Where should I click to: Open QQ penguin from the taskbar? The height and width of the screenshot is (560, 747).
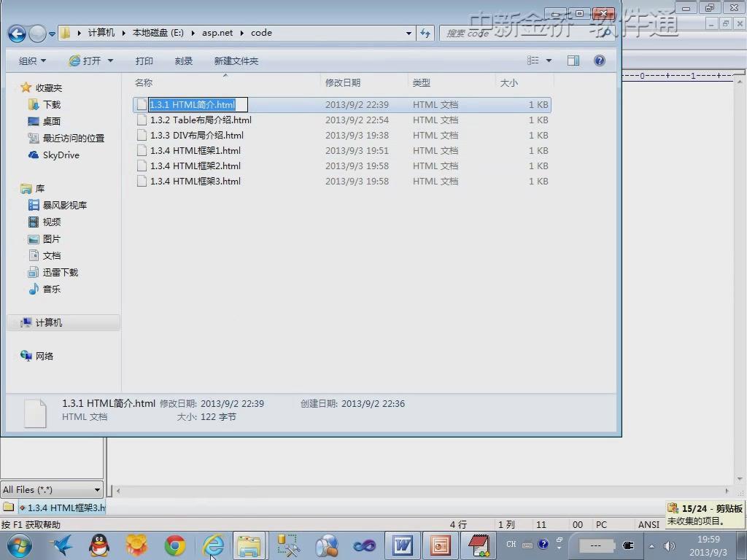[x=99, y=545]
